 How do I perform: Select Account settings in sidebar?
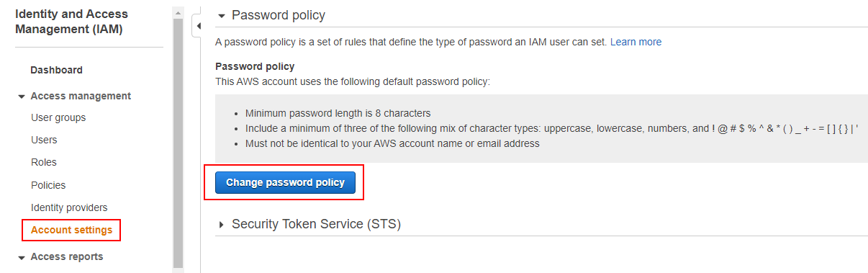tap(71, 230)
